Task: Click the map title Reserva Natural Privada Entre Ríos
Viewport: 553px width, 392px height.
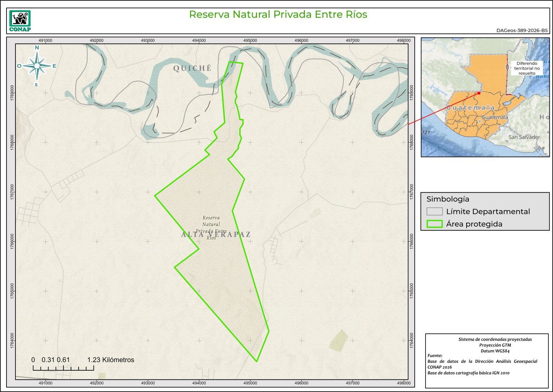Action: click(x=278, y=14)
